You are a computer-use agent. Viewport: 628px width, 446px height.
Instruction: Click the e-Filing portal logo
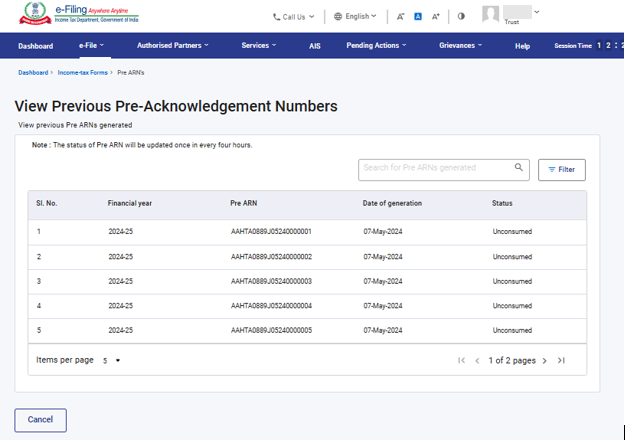(x=78, y=14)
